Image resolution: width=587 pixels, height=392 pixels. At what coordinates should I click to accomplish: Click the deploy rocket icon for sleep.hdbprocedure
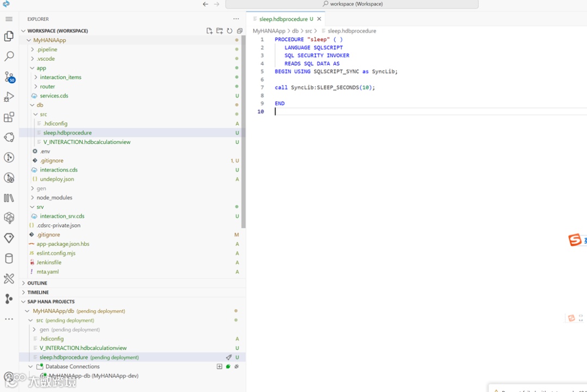tap(229, 357)
